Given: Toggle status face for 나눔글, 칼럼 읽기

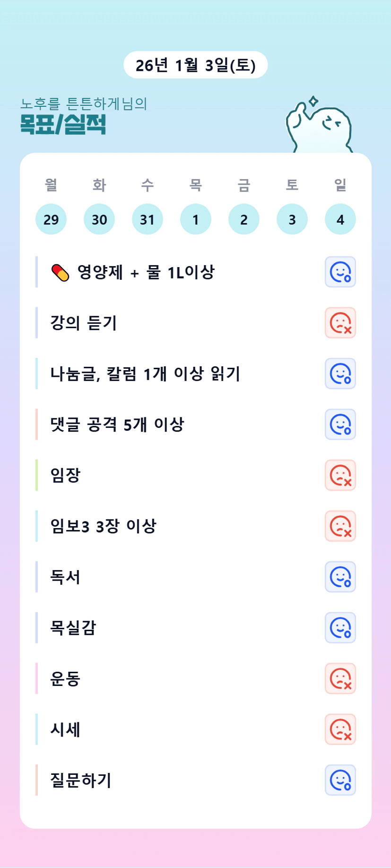Looking at the screenshot, I should (x=340, y=373).
